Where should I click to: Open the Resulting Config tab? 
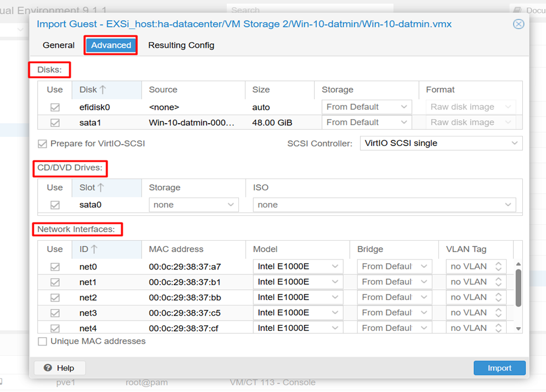[181, 45]
